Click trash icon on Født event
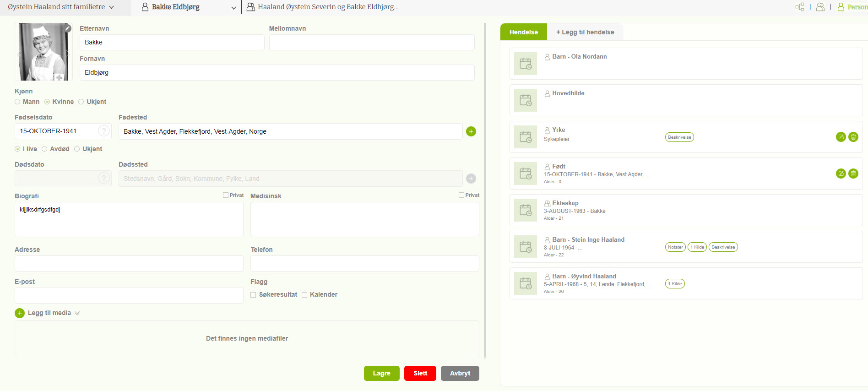 pyautogui.click(x=853, y=174)
